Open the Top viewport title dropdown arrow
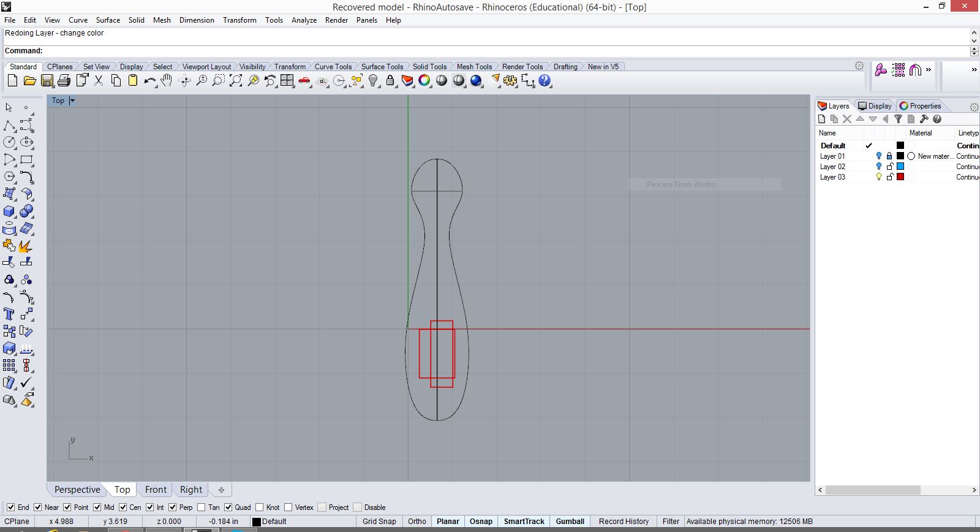This screenshot has height=532, width=980. (x=72, y=101)
